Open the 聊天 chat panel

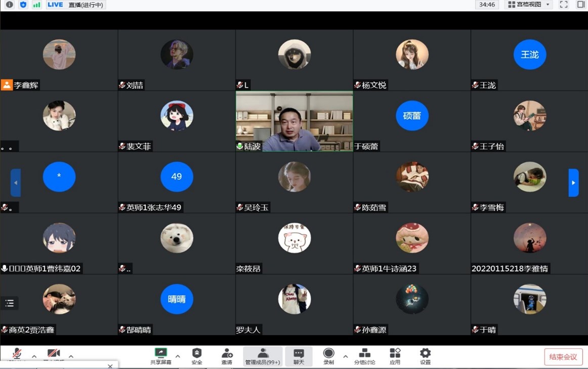[299, 355]
